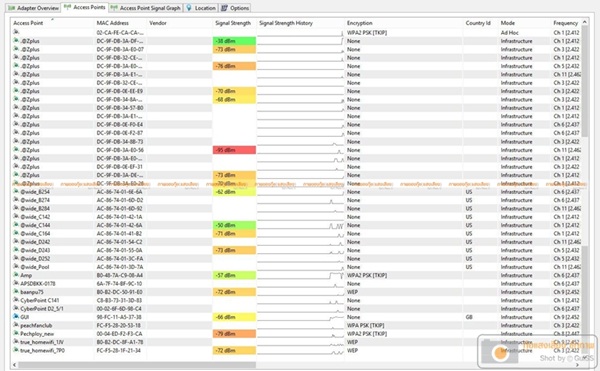The width and height of the screenshot is (600, 371).
Task: Select MAC address 00-04-ED-F2-F3-CA
Action: pyautogui.click(x=119, y=334)
